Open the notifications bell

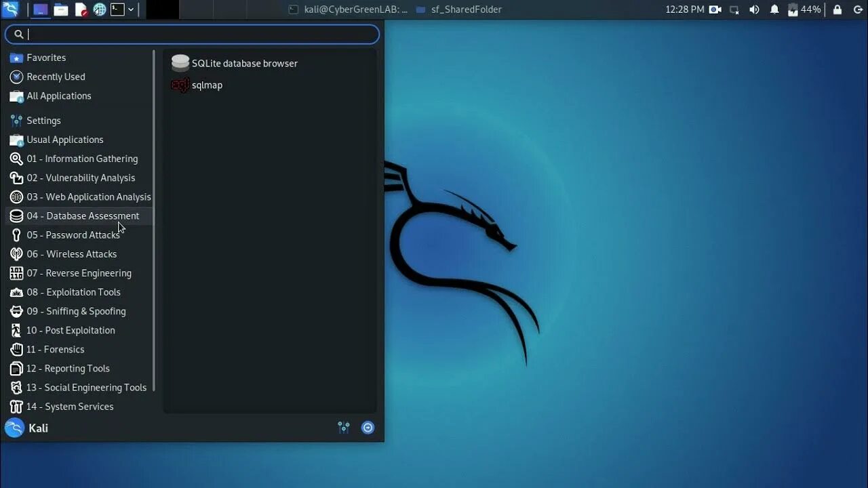coord(774,9)
